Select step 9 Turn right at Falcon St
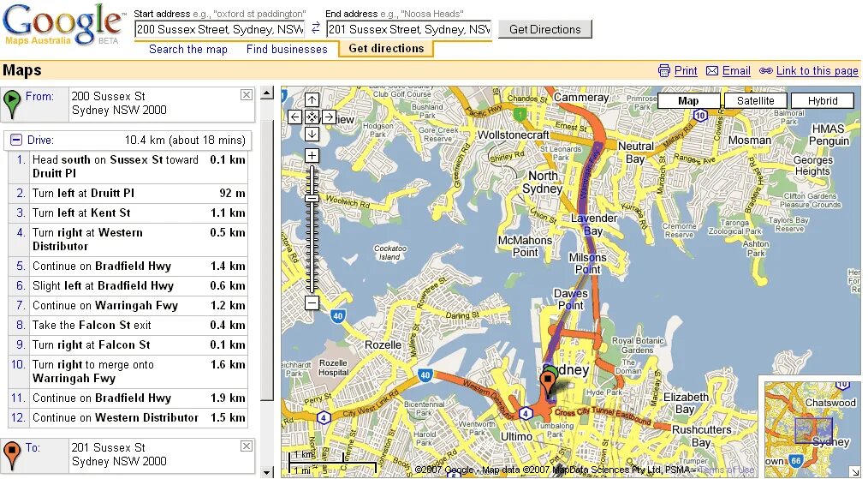868x479 pixels. [128, 344]
